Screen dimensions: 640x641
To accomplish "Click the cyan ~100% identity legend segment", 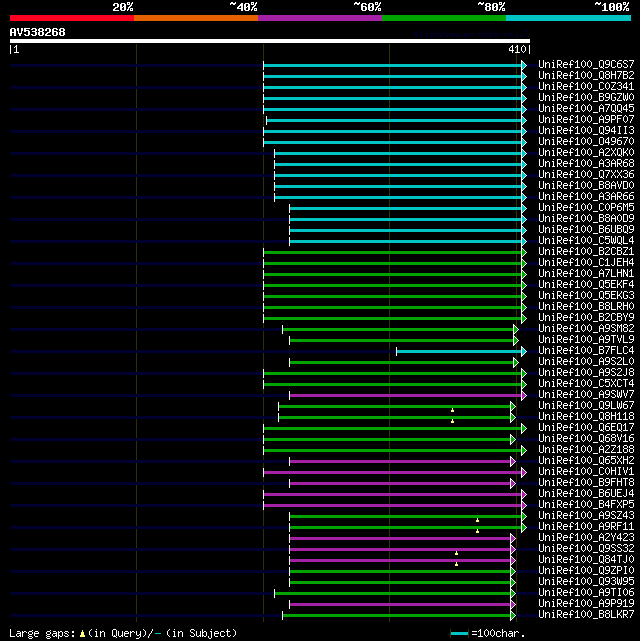I will point(568,18).
